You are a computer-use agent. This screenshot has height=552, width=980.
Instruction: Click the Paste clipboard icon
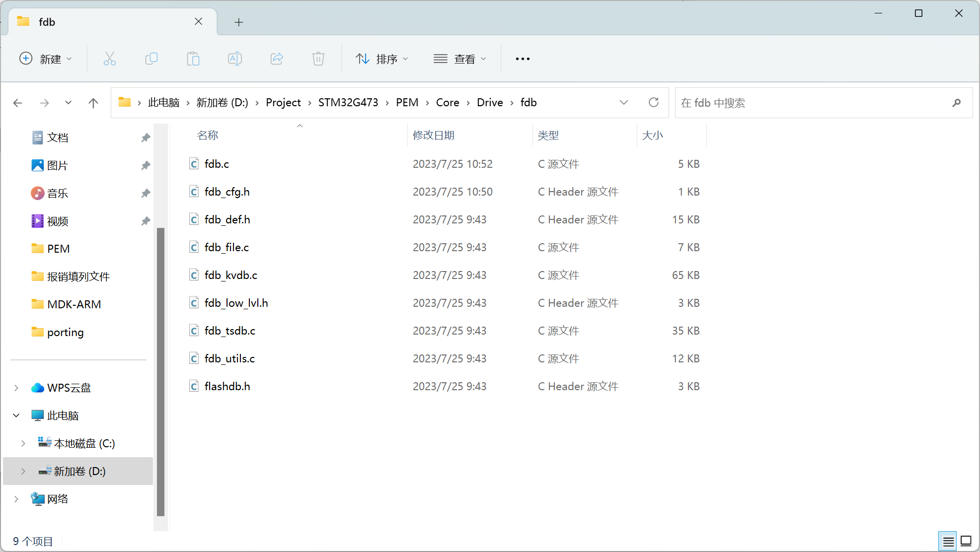pyautogui.click(x=193, y=59)
